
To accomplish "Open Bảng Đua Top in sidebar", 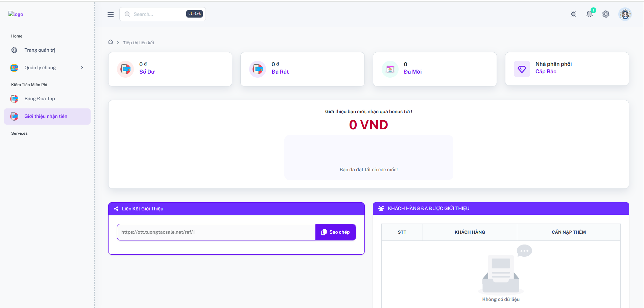I will point(40,99).
